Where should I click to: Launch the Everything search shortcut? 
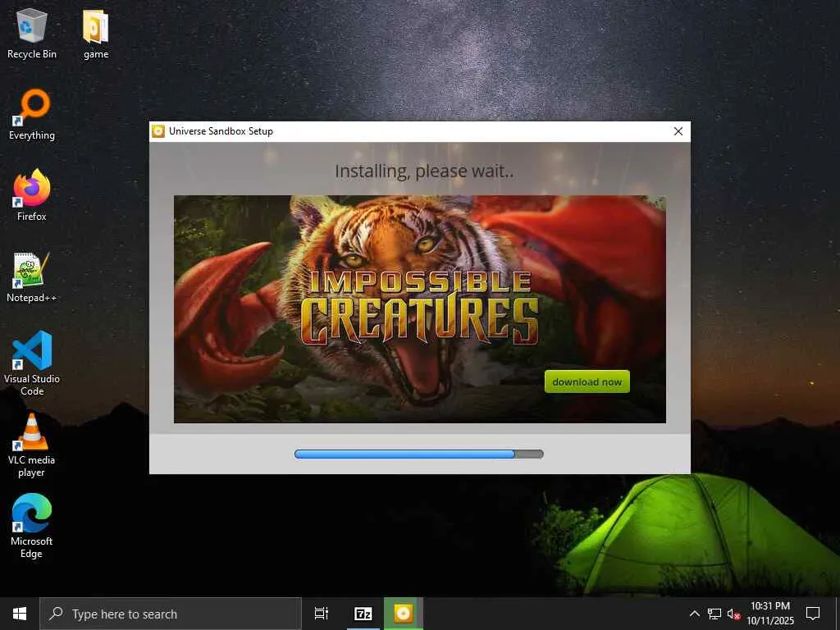pyautogui.click(x=32, y=115)
